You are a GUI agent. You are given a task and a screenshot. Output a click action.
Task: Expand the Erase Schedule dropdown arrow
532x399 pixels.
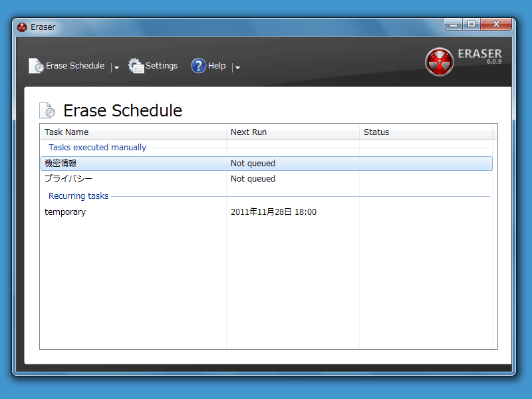point(116,68)
